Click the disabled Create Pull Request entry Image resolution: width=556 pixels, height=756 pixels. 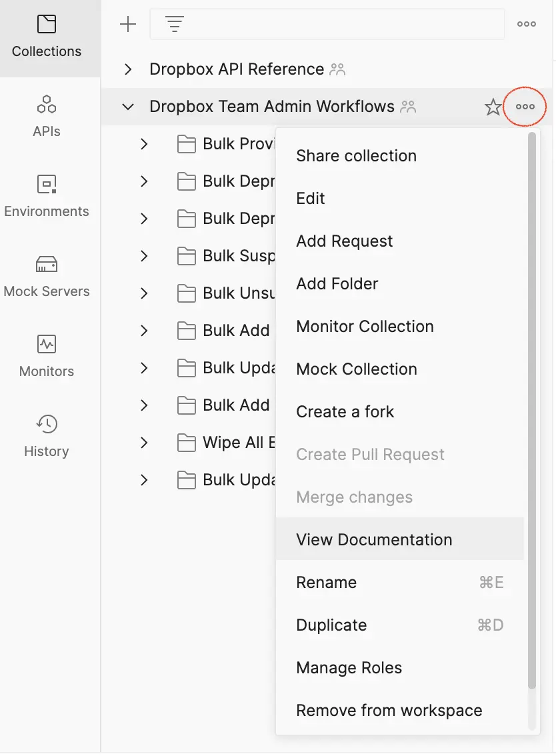[x=400, y=454]
